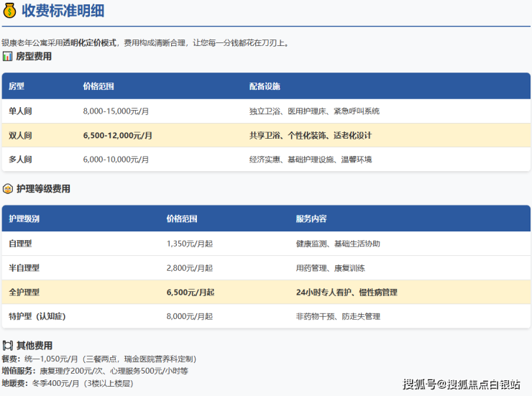Click the face icon beside 护理等级费用
This screenshot has width=532, height=396.
coord(7,189)
